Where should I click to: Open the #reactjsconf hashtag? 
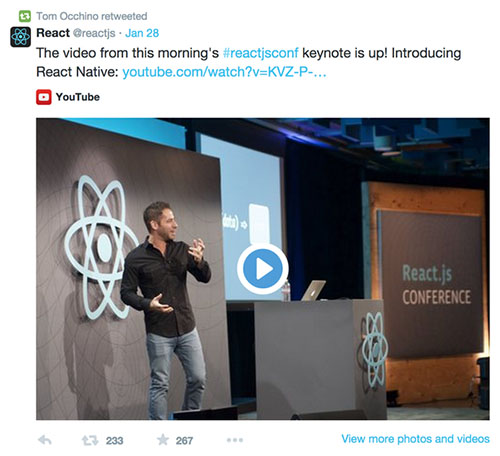[261, 53]
